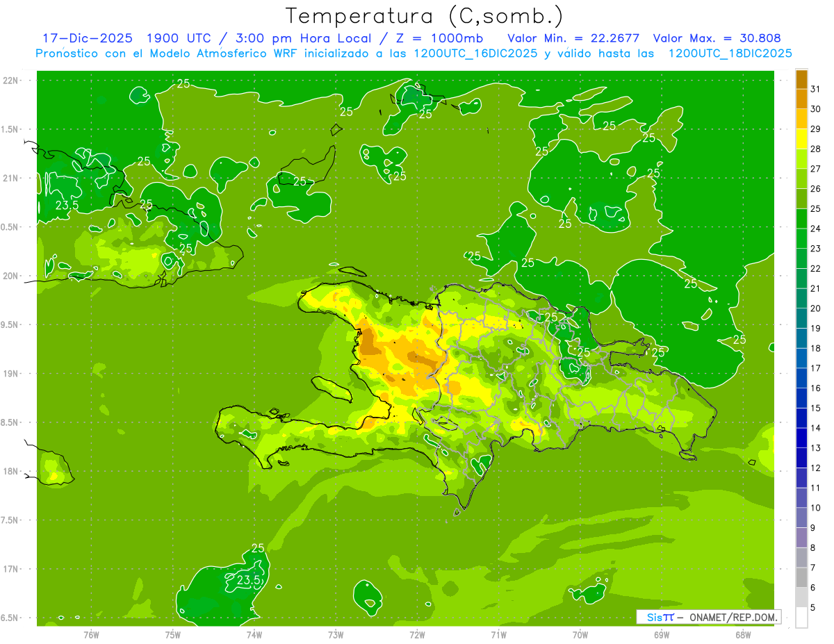
Task: Click the "70W" longitude label
Action: 580,634
